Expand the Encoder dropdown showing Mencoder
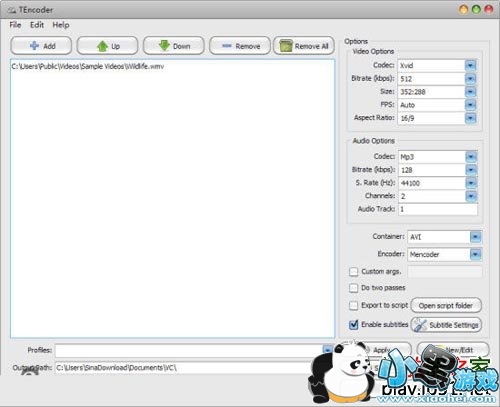The image size is (500, 407). tap(475, 254)
